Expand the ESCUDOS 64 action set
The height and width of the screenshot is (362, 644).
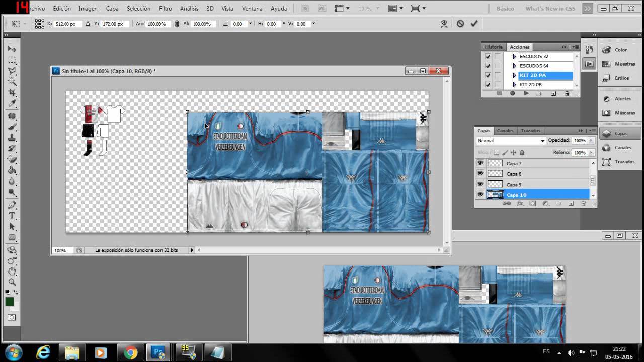pyautogui.click(x=514, y=66)
